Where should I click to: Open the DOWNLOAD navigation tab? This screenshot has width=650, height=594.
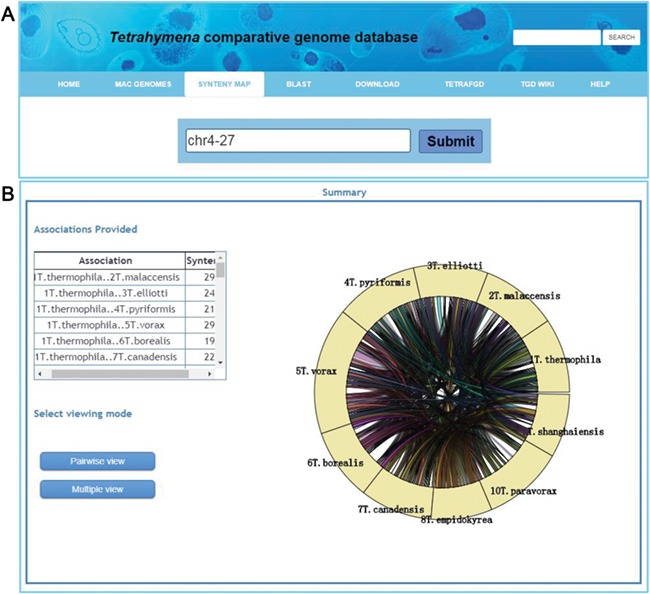tap(377, 84)
